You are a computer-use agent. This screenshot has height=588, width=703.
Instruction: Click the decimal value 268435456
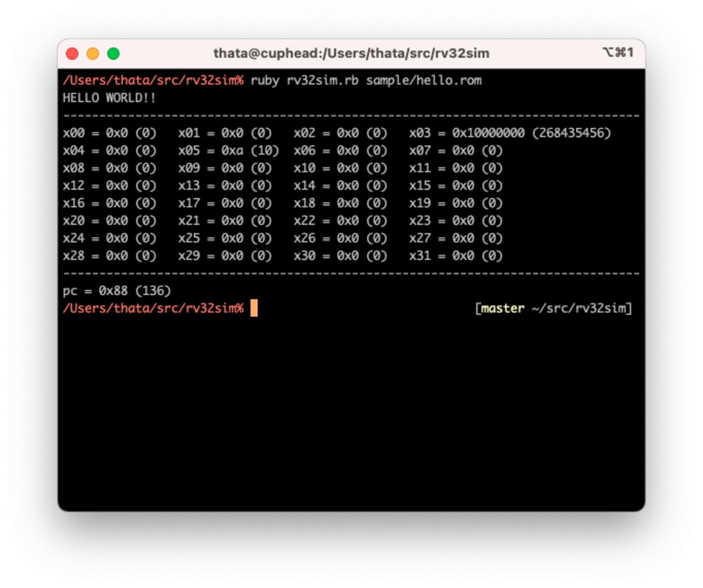(572, 133)
